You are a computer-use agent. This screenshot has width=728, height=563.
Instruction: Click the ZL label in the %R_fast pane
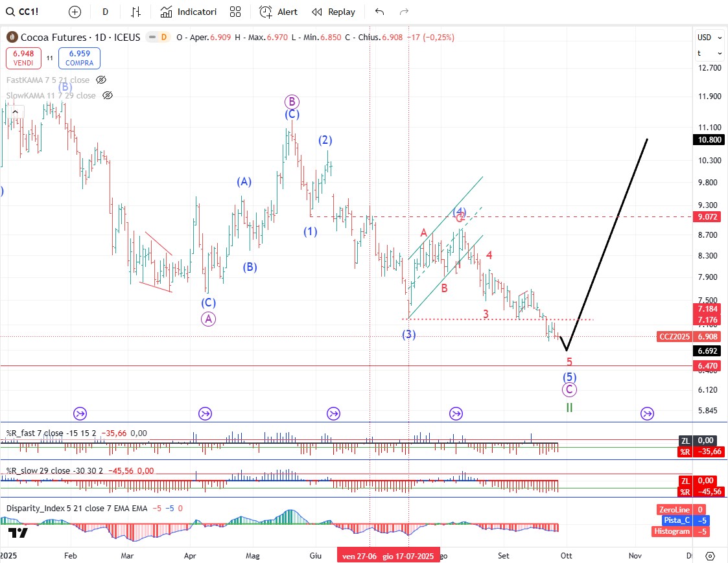685,441
